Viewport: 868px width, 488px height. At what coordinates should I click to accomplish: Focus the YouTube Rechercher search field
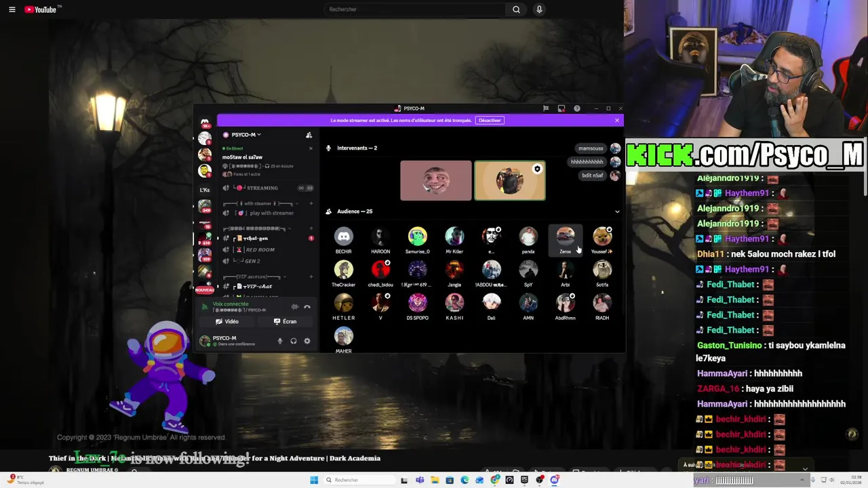[414, 9]
